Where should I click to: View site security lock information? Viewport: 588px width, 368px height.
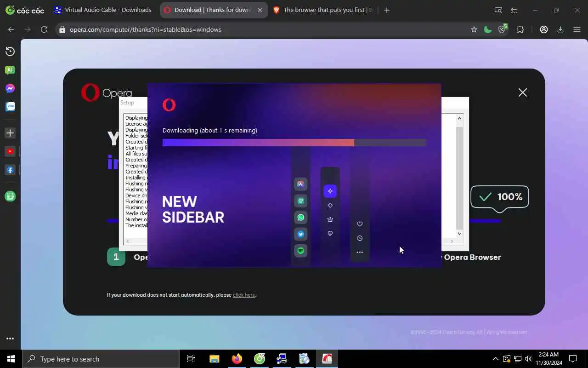pyautogui.click(x=62, y=29)
